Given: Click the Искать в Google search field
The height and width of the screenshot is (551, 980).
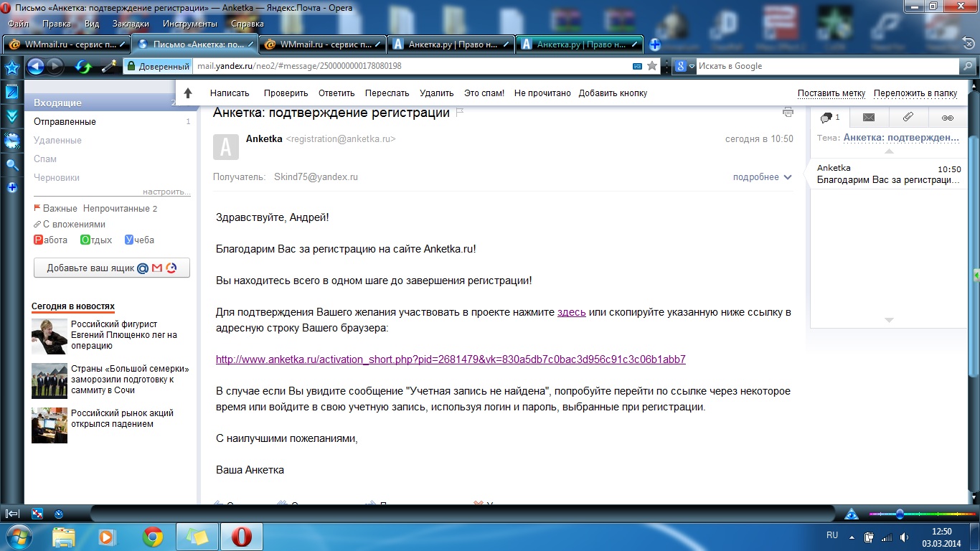Looking at the screenshot, I should [828, 66].
